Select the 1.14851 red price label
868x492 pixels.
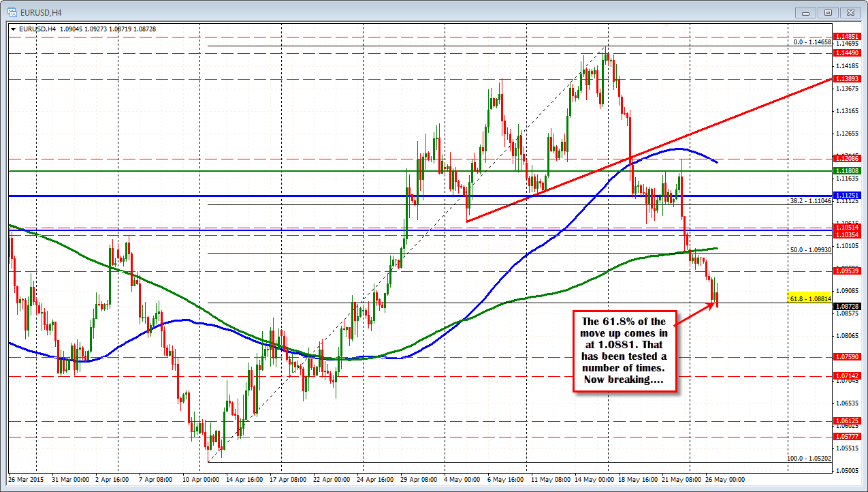847,37
